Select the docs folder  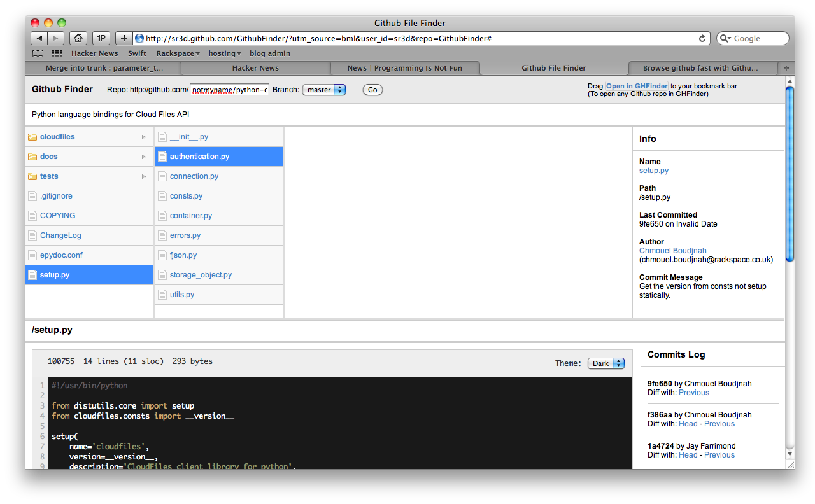tap(49, 157)
